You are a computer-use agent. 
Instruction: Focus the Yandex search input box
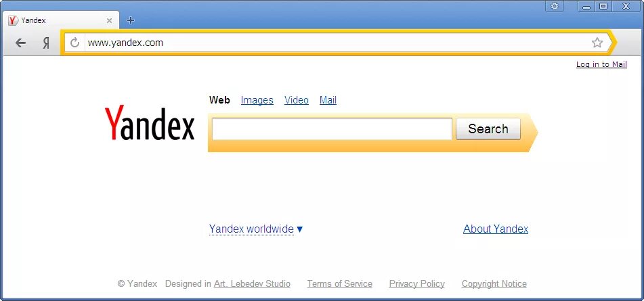(332, 129)
